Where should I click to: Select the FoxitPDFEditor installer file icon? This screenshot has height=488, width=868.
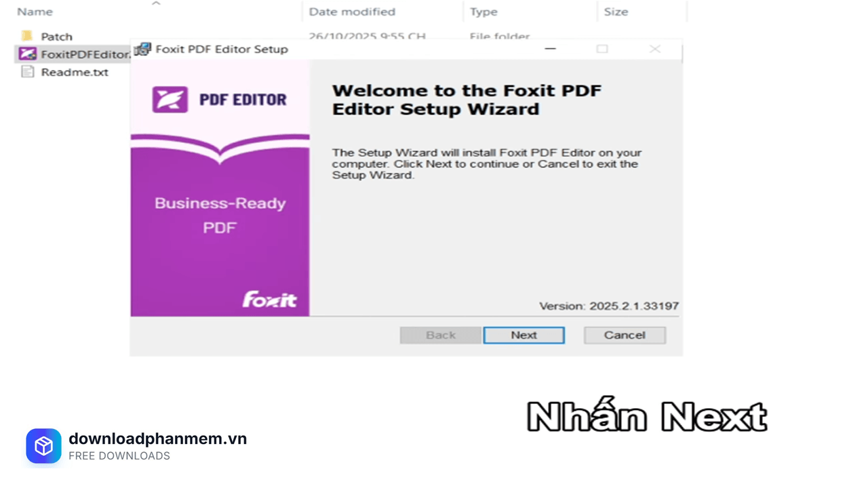pos(27,54)
